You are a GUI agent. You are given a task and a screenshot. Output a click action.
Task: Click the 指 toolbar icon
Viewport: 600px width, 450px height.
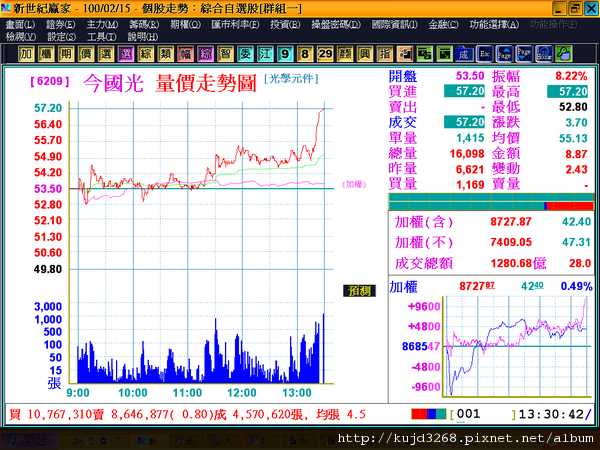pos(385,54)
